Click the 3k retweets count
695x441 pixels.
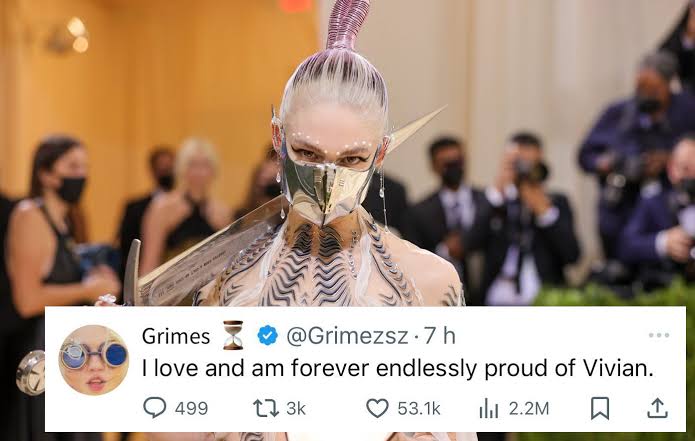click(296, 408)
